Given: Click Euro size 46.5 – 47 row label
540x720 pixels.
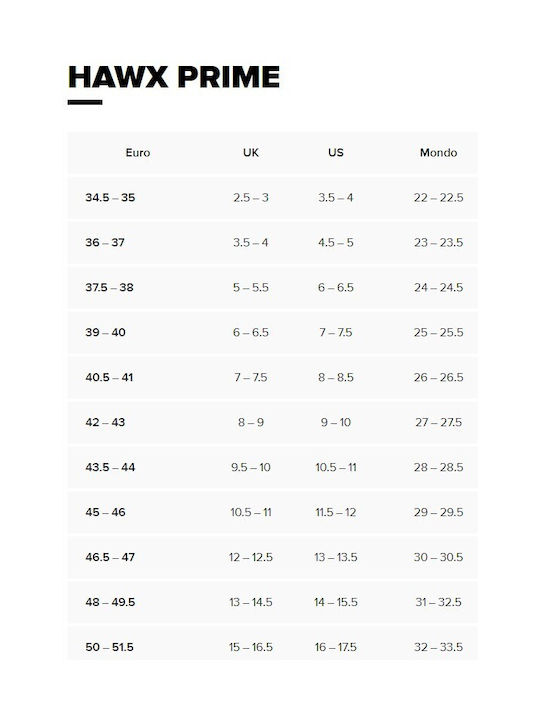Looking at the screenshot, I should [110, 557].
